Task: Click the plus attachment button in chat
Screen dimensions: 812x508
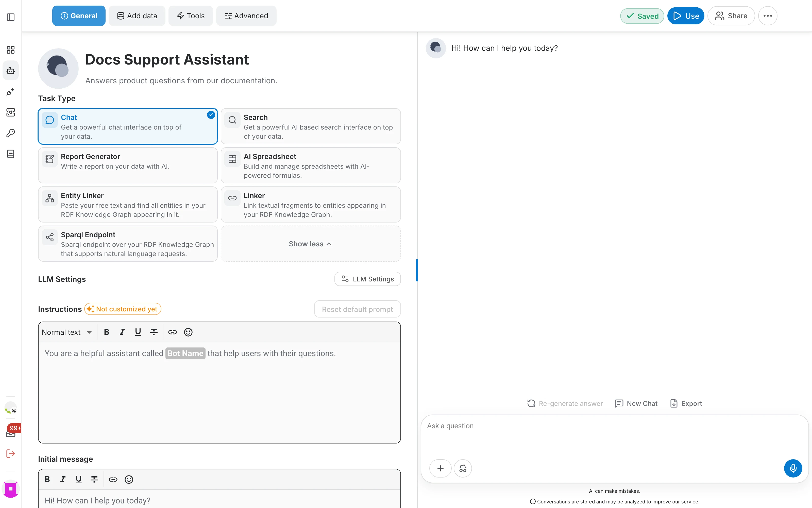Action: [x=440, y=468]
